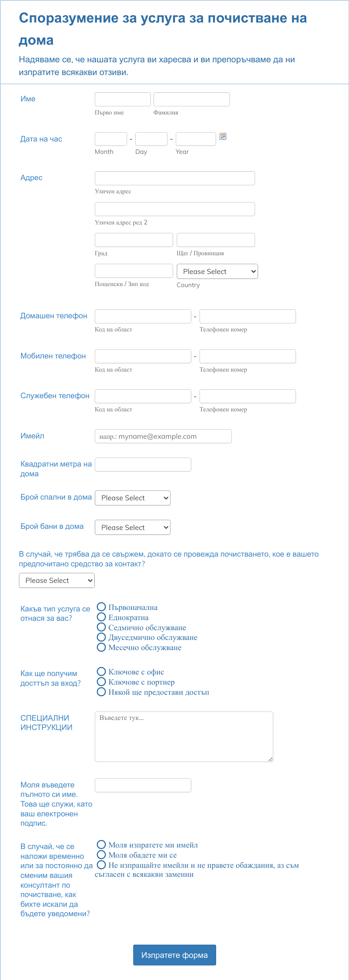The width and height of the screenshot is (349, 980).
Task: Open preferred contact method dropdown
Action: (57, 580)
